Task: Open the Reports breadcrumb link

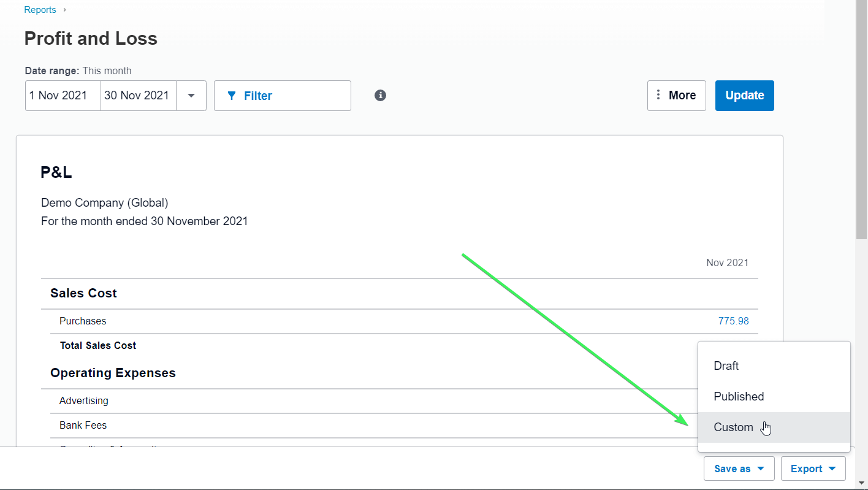Action: pos(40,9)
